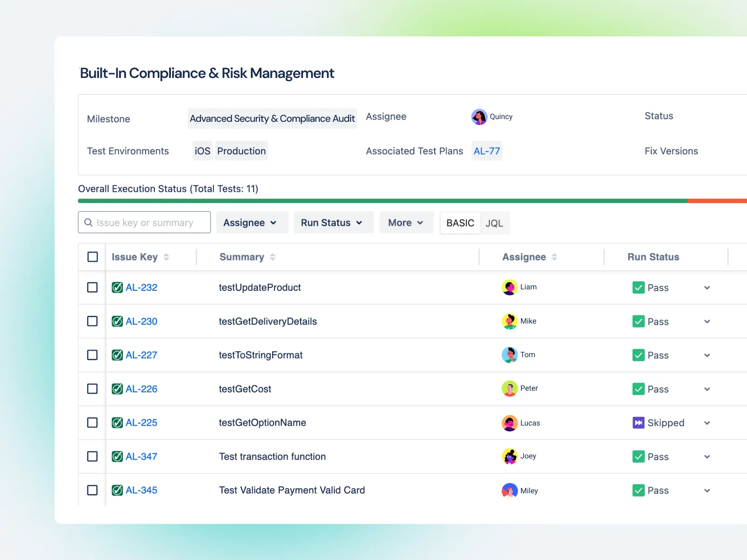Check the select-all checkbox in table header
The height and width of the screenshot is (560, 747).
coord(92,257)
